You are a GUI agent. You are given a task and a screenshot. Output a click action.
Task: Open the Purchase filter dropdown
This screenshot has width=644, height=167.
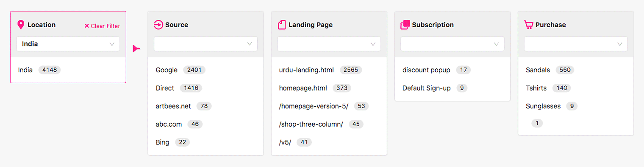576,44
